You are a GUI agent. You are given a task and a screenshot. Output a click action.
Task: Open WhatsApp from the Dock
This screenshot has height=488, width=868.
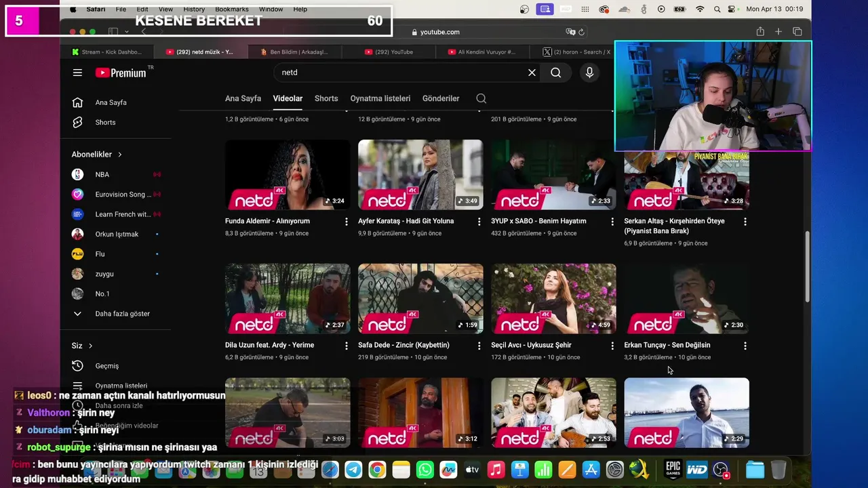425,470
